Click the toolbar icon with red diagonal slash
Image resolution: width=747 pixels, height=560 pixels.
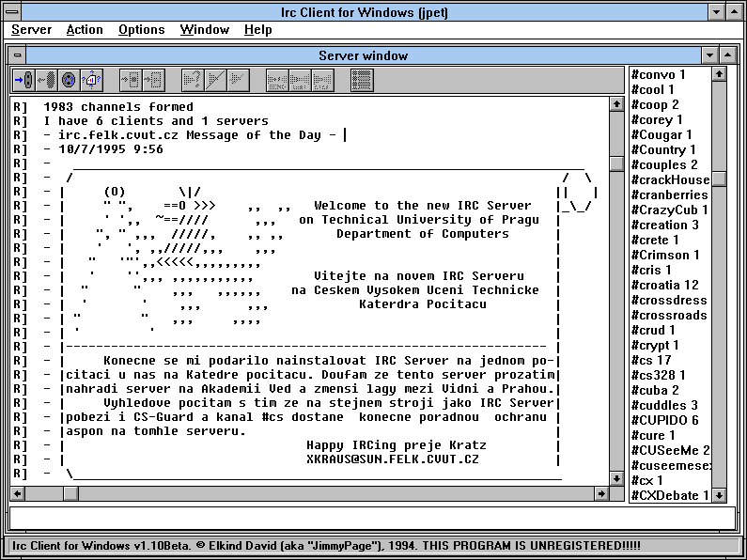click(x=215, y=80)
